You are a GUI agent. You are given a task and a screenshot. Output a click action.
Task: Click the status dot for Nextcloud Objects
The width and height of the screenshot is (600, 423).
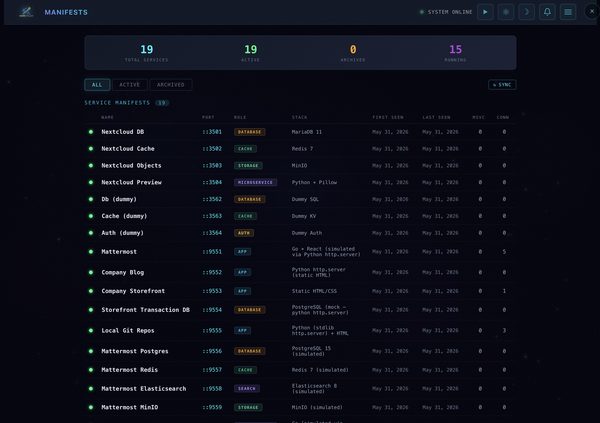pyautogui.click(x=91, y=165)
